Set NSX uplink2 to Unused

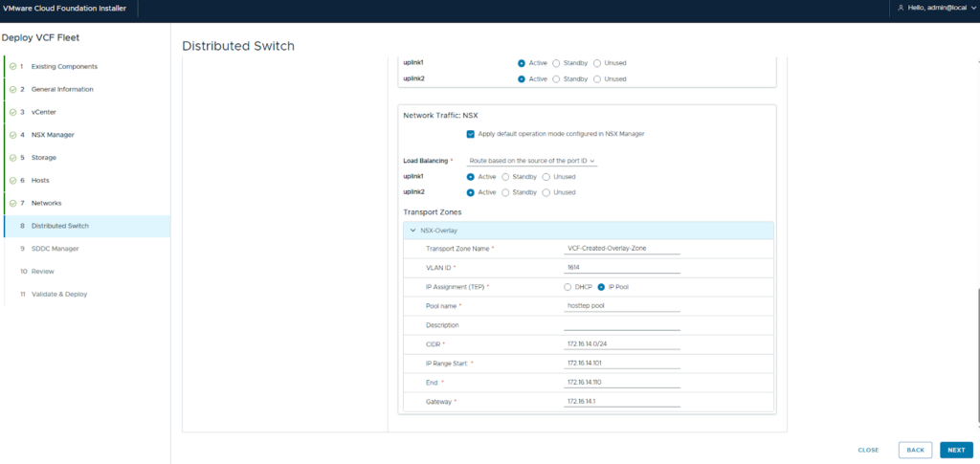[x=546, y=192]
